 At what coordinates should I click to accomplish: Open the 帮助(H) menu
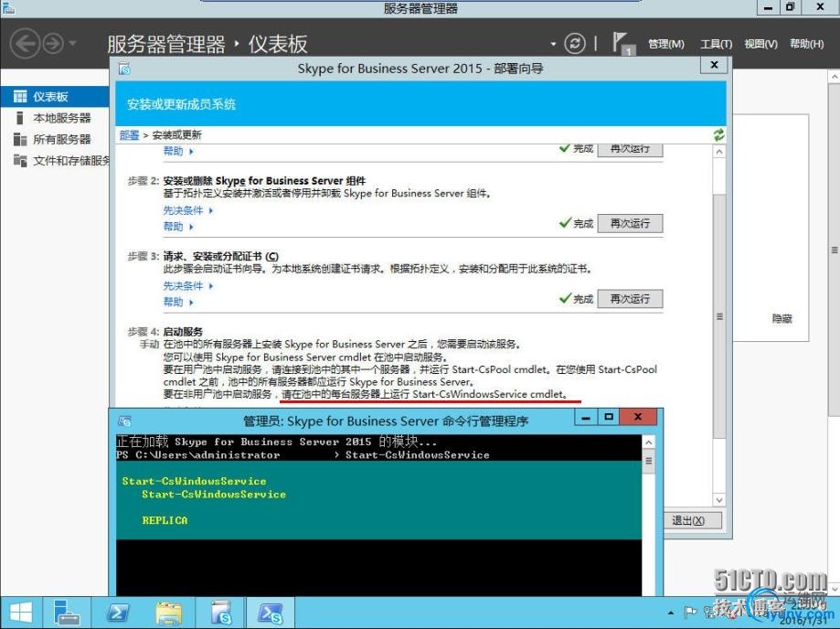(x=806, y=44)
